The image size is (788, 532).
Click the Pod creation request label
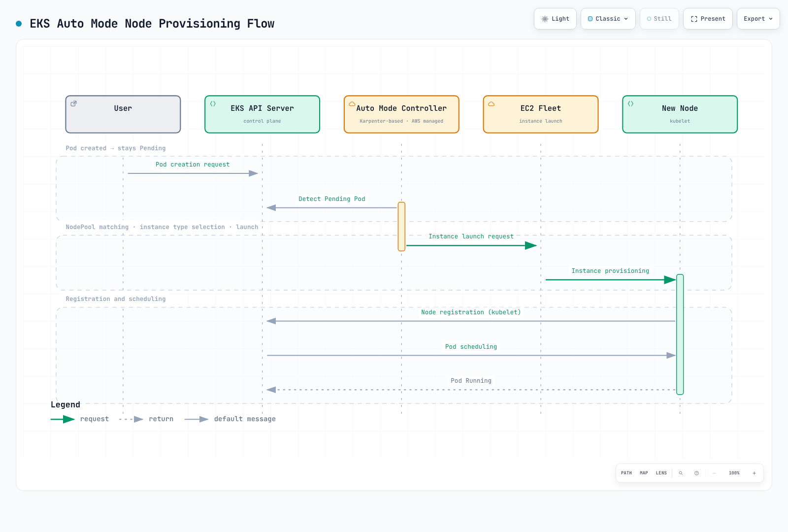click(193, 165)
